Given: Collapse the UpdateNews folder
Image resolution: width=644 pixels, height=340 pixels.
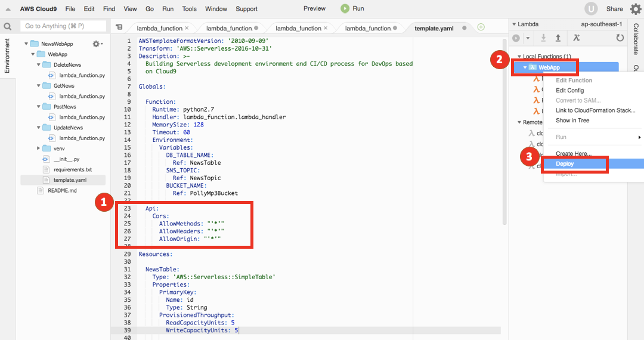Looking at the screenshot, I should coord(39,127).
